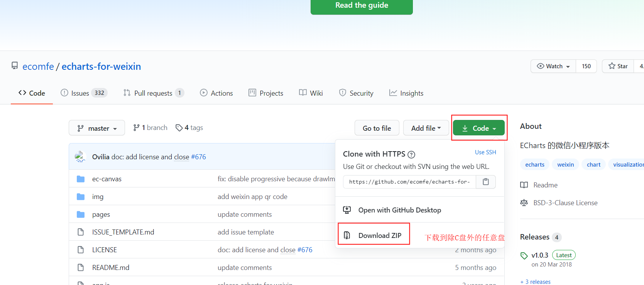Click the ISSUE_TEMPLATE.md file icon
The width and height of the screenshot is (644, 285).
(81, 232)
